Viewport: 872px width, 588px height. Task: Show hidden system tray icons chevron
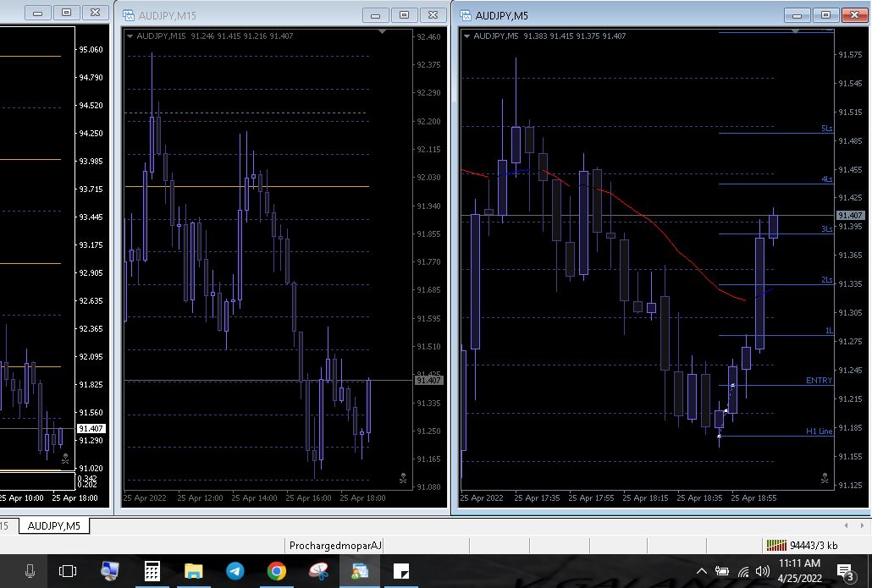click(x=702, y=571)
